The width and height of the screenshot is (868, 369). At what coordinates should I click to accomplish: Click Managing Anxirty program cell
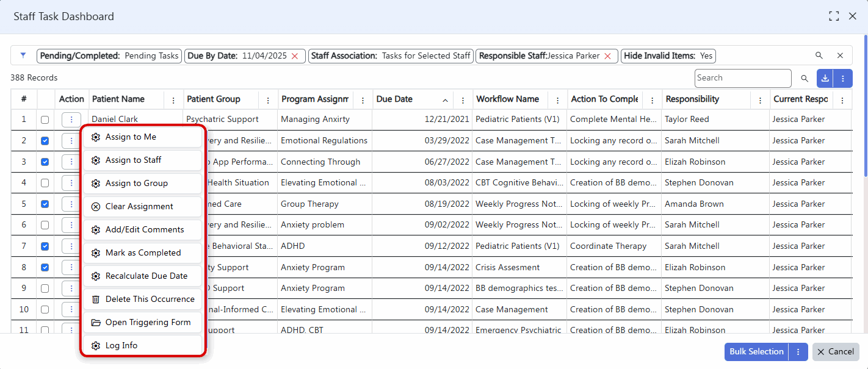click(x=316, y=120)
